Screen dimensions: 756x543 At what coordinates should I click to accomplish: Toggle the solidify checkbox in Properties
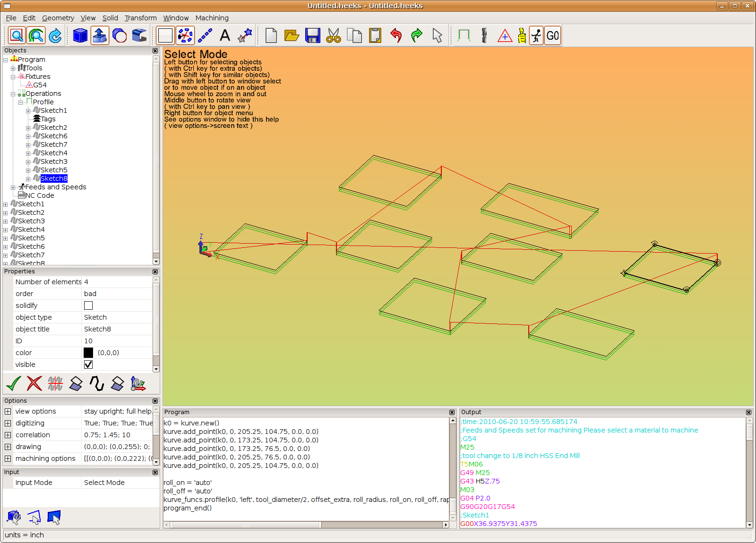[x=88, y=305]
